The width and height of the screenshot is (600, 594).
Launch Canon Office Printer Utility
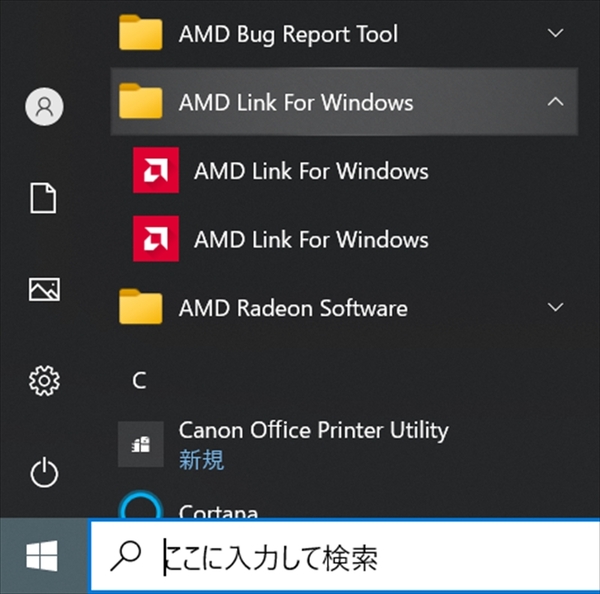313,431
